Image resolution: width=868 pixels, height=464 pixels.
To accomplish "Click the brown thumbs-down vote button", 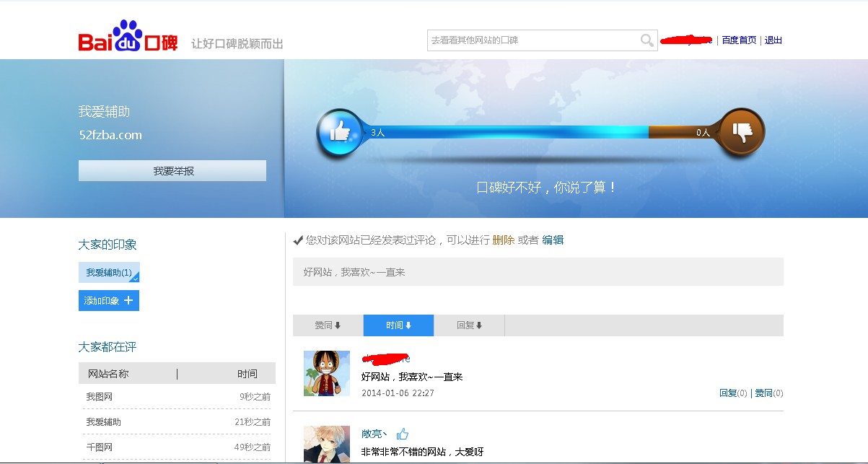I will [x=741, y=132].
